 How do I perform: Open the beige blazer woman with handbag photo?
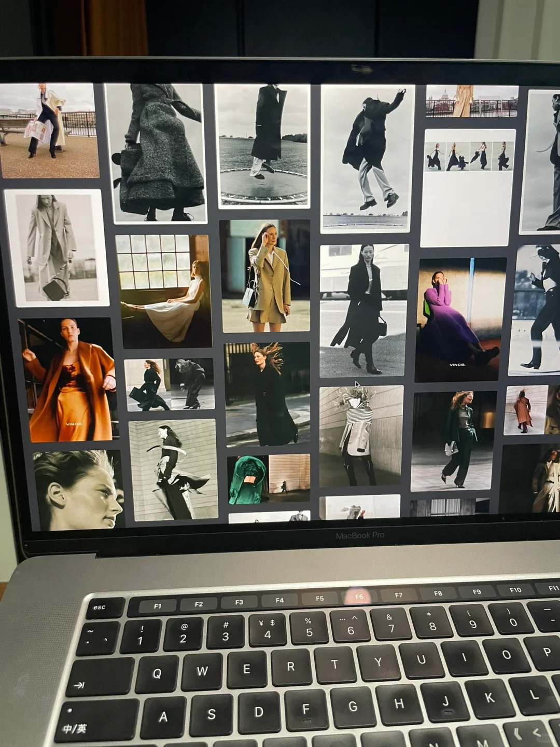coord(265,276)
